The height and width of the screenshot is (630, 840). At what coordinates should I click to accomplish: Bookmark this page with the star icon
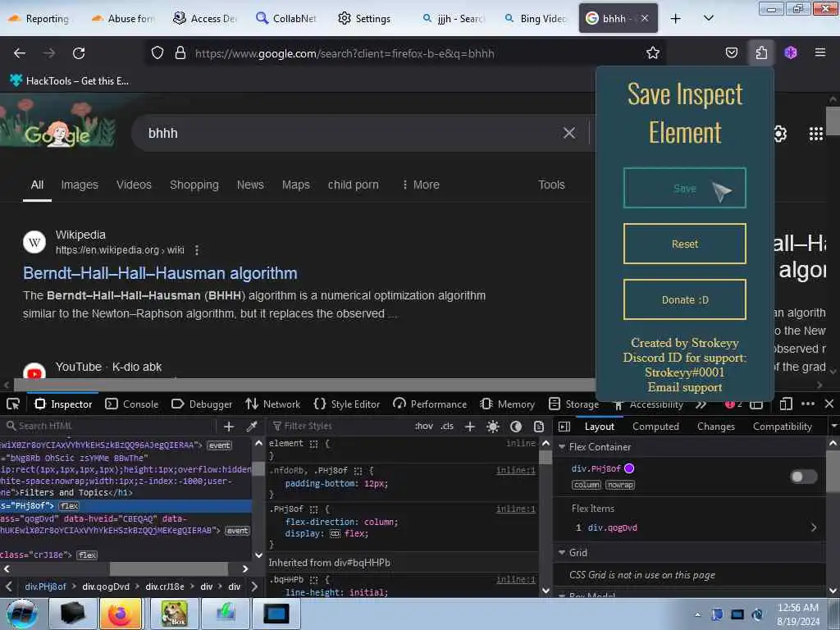coord(652,53)
